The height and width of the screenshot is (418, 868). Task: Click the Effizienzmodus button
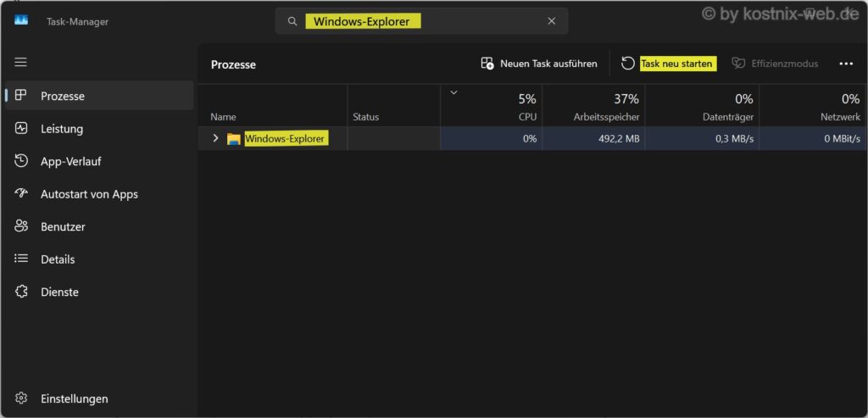775,64
